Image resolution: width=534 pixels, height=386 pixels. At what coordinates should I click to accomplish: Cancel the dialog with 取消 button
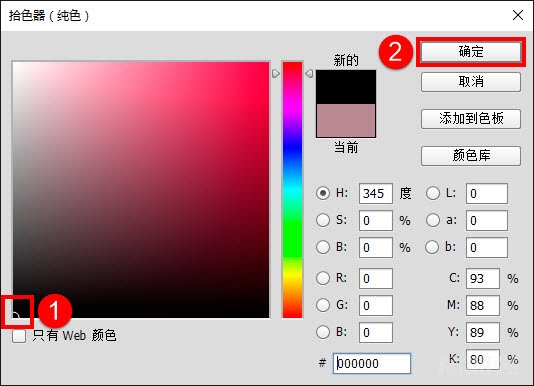pos(471,82)
